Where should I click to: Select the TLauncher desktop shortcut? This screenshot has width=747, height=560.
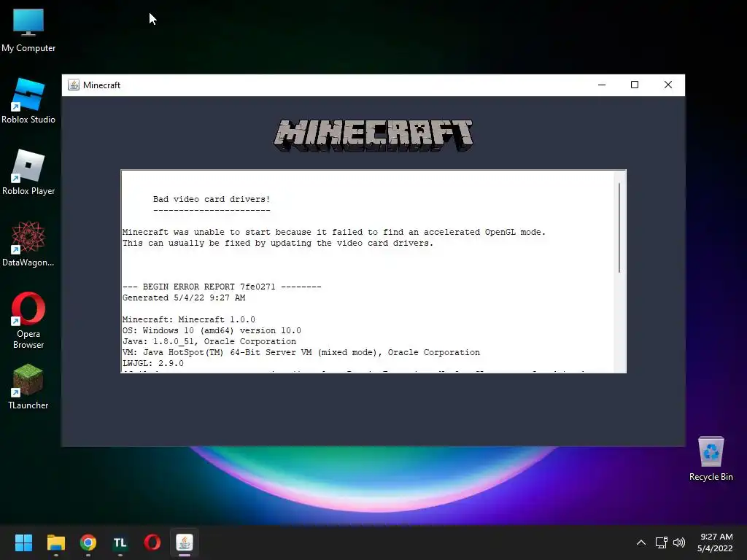(x=28, y=386)
